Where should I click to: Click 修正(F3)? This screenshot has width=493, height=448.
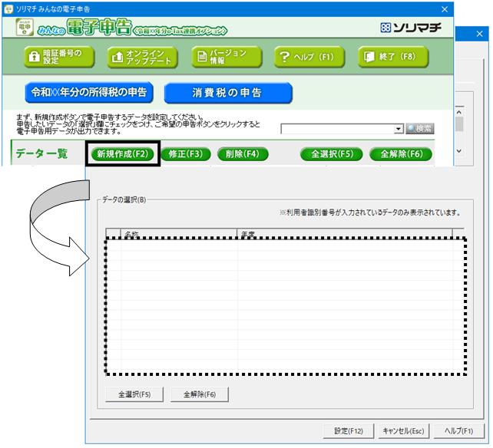click(x=186, y=154)
